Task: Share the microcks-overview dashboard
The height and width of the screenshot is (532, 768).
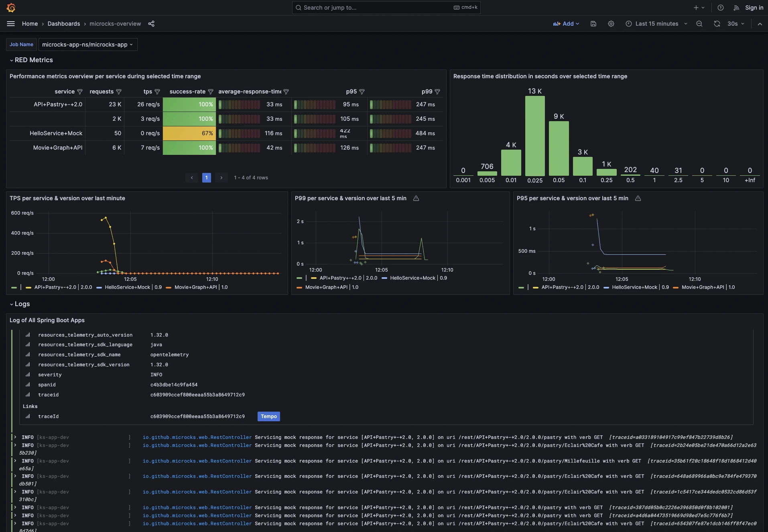Action: click(151, 24)
